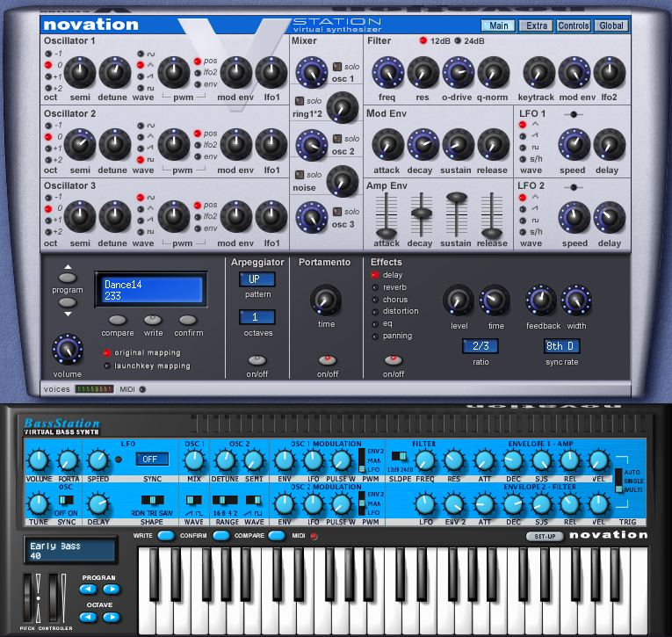
Task: Open the Controls tab
Action: pos(574,25)
